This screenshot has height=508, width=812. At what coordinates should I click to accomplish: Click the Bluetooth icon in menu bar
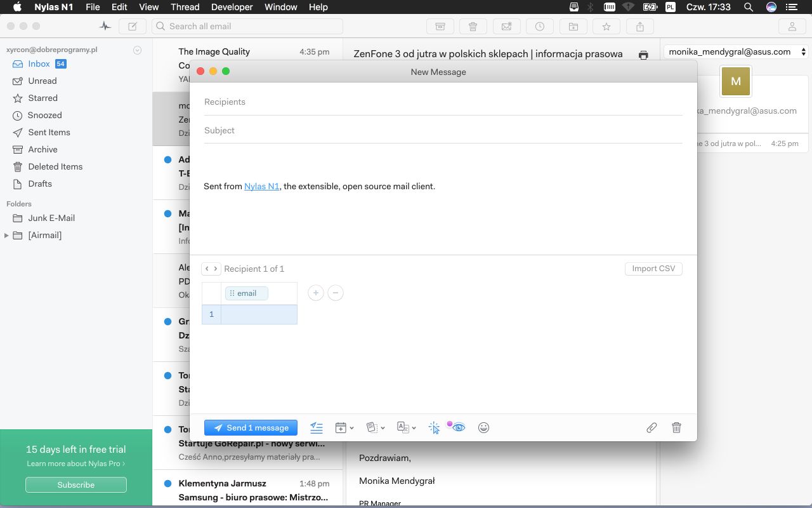591,7
